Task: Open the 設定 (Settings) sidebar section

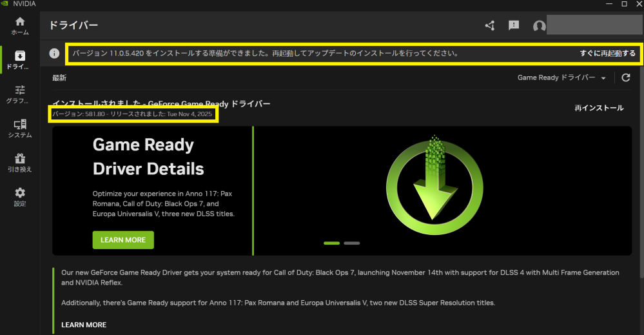Action: pyautogui.click(x=20, y=197)
